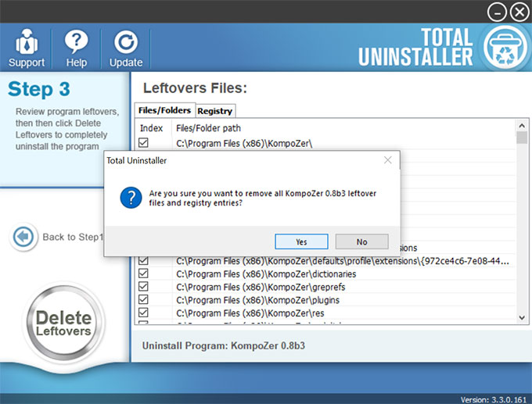The width and height of the screenshot is (532, 404).
Task: Minimize the Total Uninstaller window
Action: (497, 13)
